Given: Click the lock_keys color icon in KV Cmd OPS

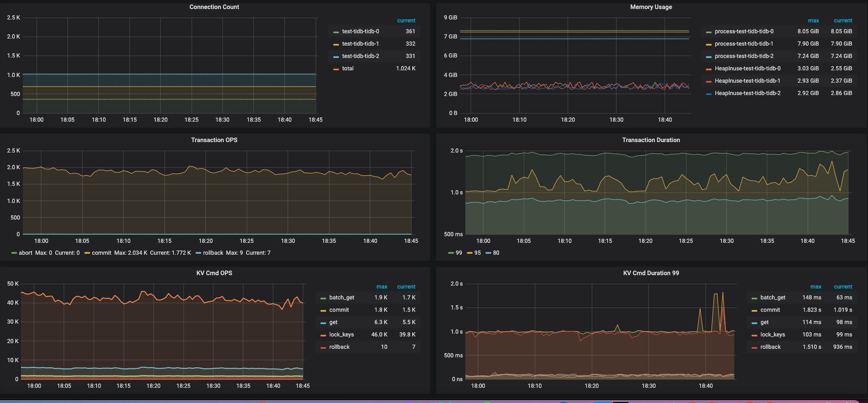Looking at the screenshot, I should 323,335.
